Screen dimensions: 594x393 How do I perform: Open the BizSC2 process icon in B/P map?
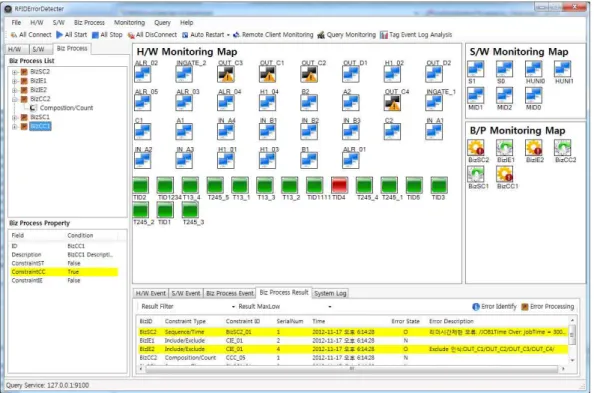(476, 148)
